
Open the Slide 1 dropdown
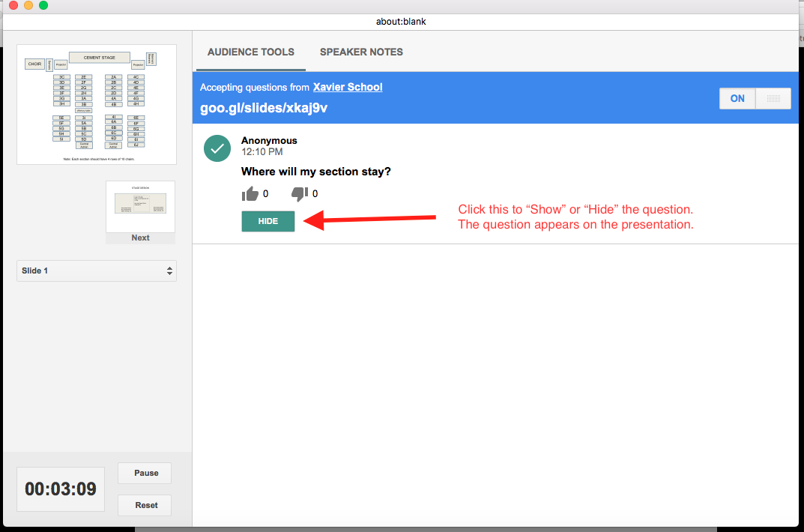[97, 270]
